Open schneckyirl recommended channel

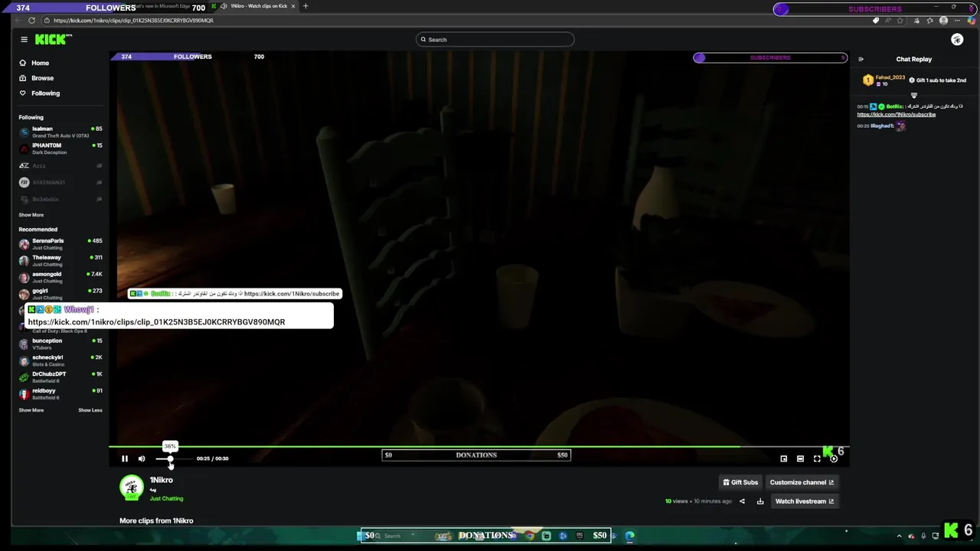click(x=60, y=360)
